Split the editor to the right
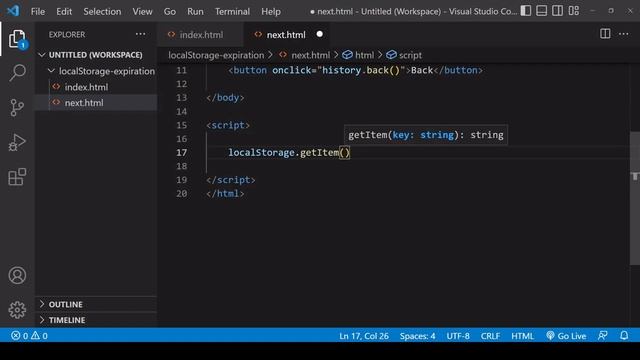This screenshot has height=360, width=640. [x=605, y=34]
